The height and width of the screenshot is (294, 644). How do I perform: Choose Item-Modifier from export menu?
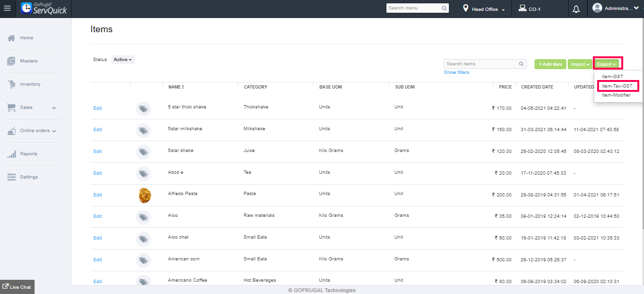(616, 95)
